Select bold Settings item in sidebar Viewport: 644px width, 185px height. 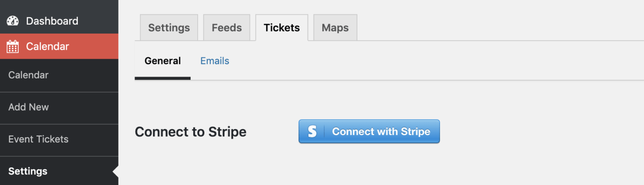(x=28, y=171)
